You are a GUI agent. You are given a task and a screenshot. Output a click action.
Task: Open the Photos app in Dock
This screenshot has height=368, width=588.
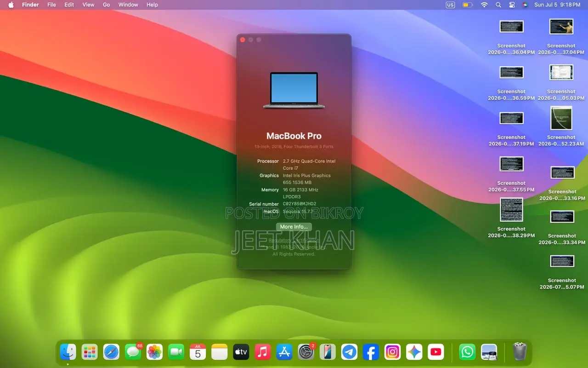pyautogui.click(x=154, y=352)
